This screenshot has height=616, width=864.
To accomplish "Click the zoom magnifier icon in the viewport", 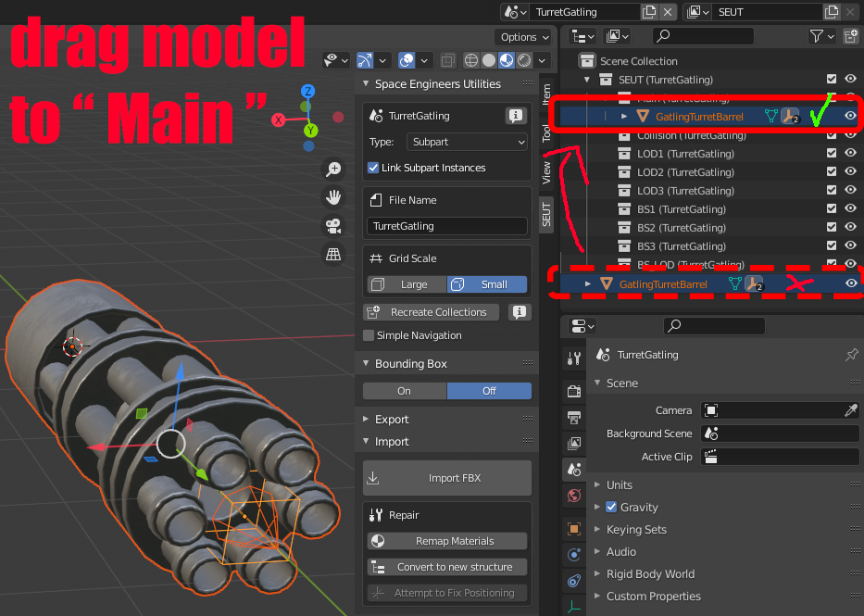I will (x=333, y=170).
